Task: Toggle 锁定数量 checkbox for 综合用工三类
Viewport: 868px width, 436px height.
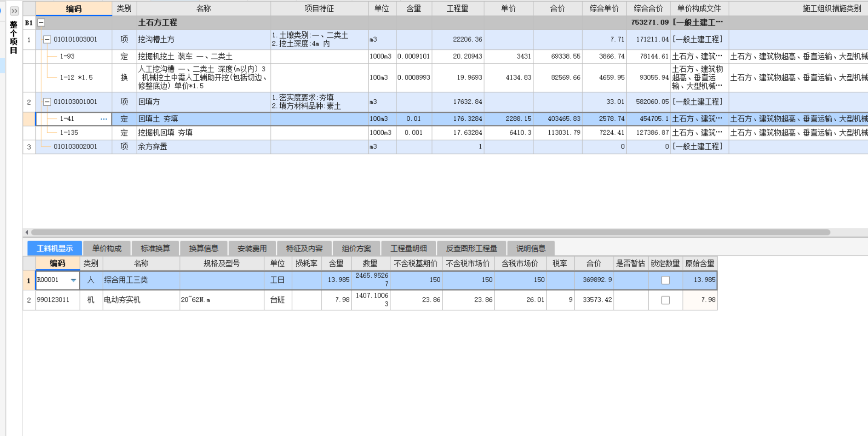Action: point(665,280)
